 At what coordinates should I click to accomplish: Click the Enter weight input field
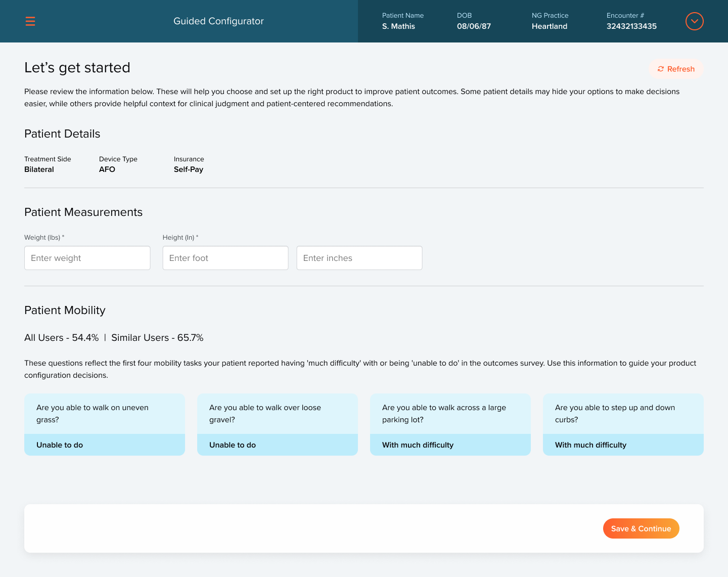click(87, 258)
